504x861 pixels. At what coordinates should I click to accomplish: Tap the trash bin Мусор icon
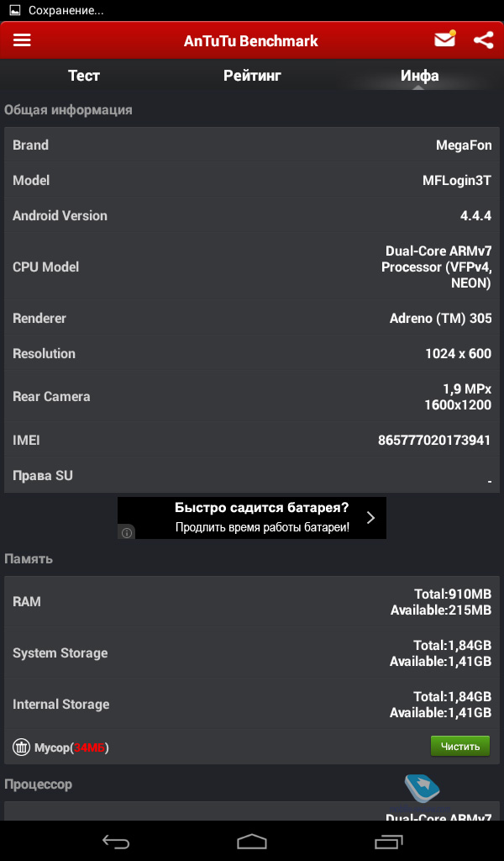click(22, 747)
